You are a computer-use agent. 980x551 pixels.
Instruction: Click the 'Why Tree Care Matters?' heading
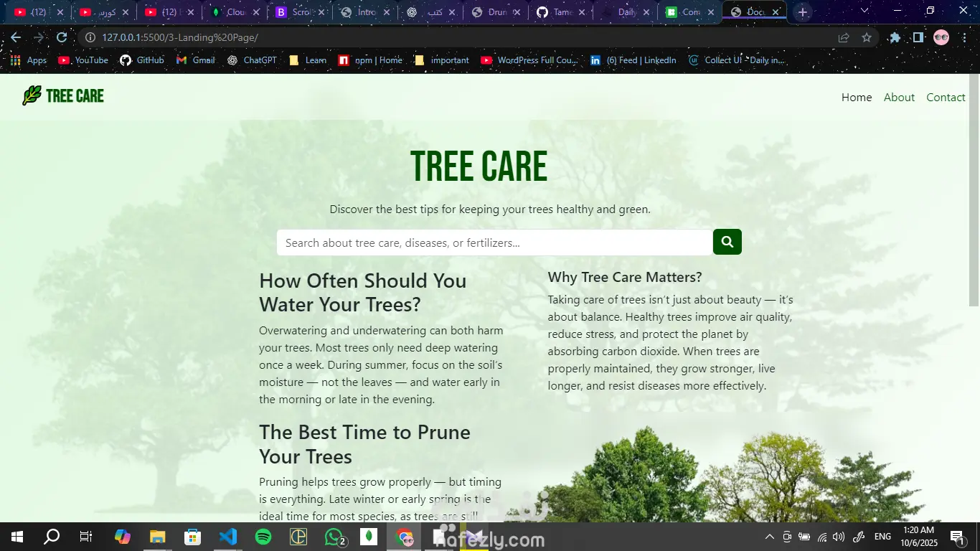625,277
